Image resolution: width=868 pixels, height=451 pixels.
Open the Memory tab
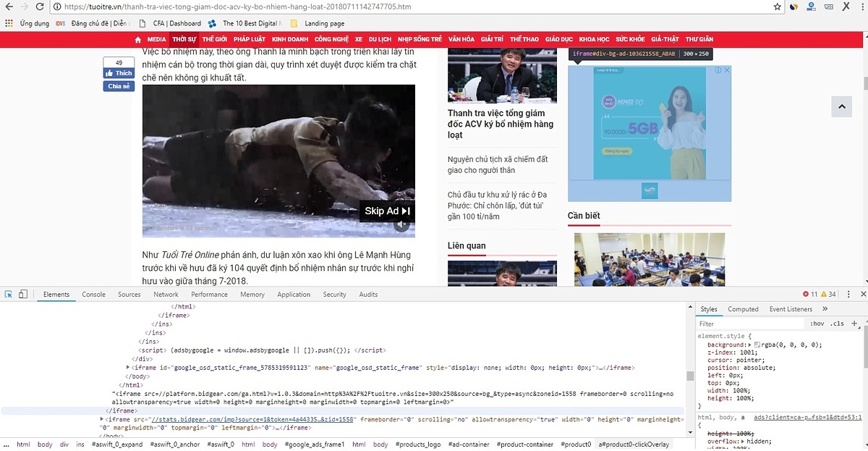[x=252, y=295]
